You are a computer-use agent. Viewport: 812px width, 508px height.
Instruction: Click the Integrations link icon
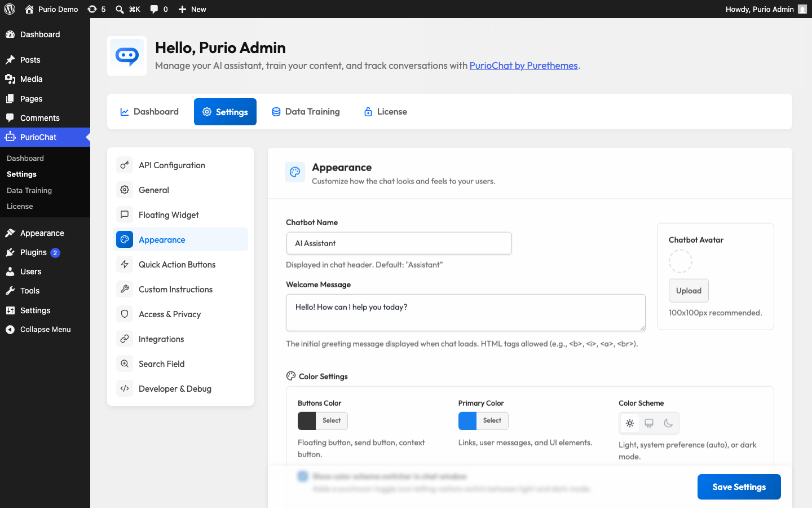pos(125,339)
